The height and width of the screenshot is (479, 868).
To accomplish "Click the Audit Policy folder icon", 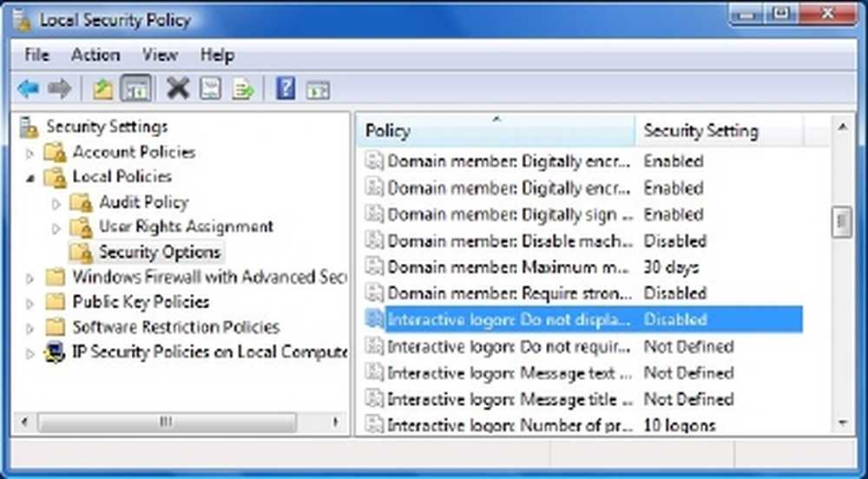I will click(81, 202).
